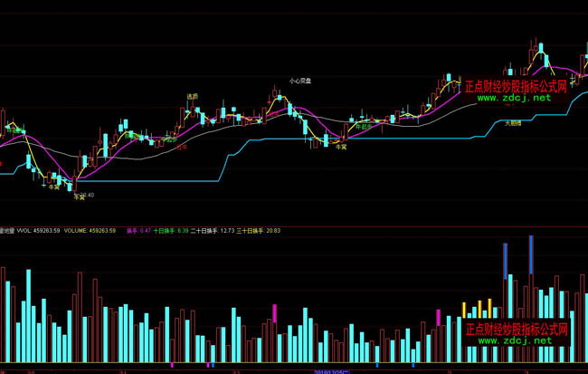The width and height of the screenshot is (588, 374).
Task: Click the green 十日换手 readout
Action: (170, 230)
